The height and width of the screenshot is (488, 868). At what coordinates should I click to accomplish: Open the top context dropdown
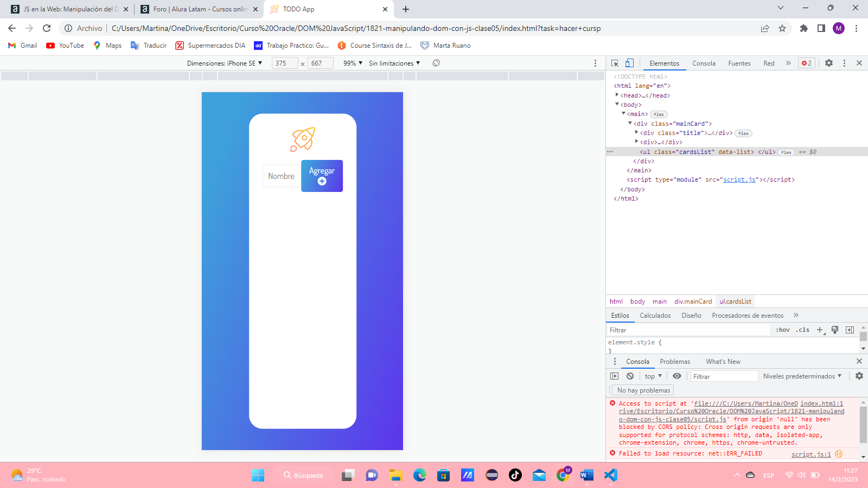(653, 376)
